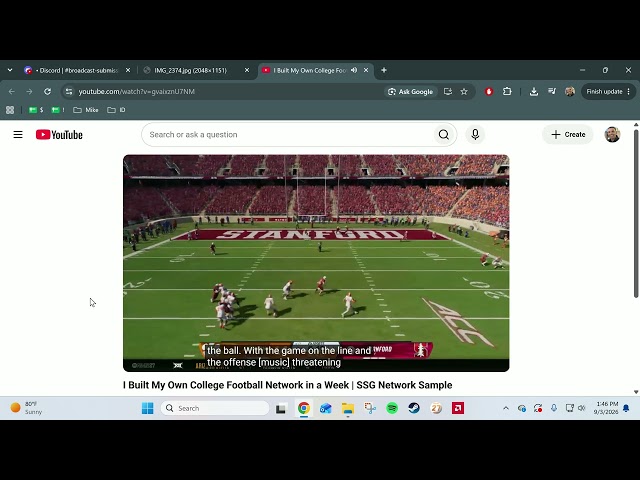
Task: Click the install/cast icon beside Ask Google
Action: pyautogui.click(x=448, y=91)
